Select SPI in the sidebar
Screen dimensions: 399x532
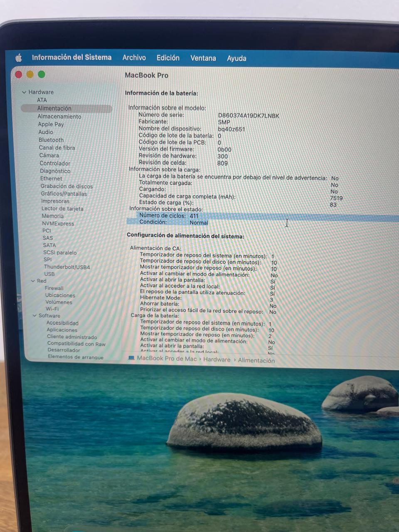point(48,260)
